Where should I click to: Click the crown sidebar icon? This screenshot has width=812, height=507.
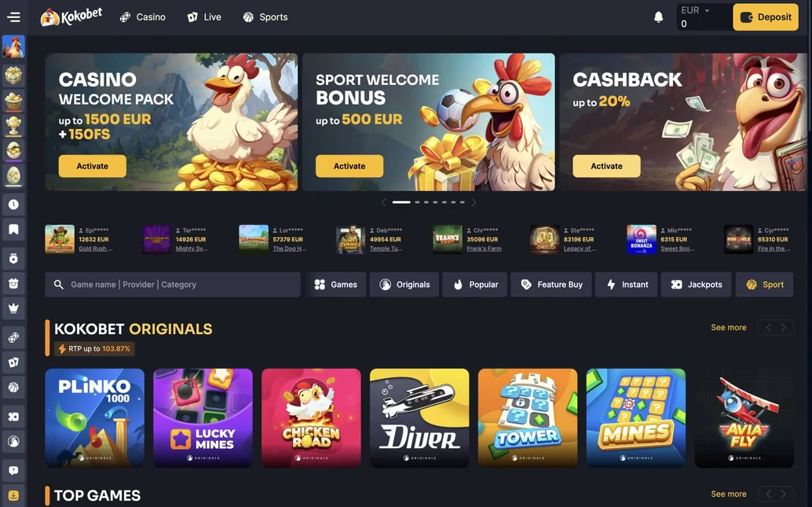point(13,308)
